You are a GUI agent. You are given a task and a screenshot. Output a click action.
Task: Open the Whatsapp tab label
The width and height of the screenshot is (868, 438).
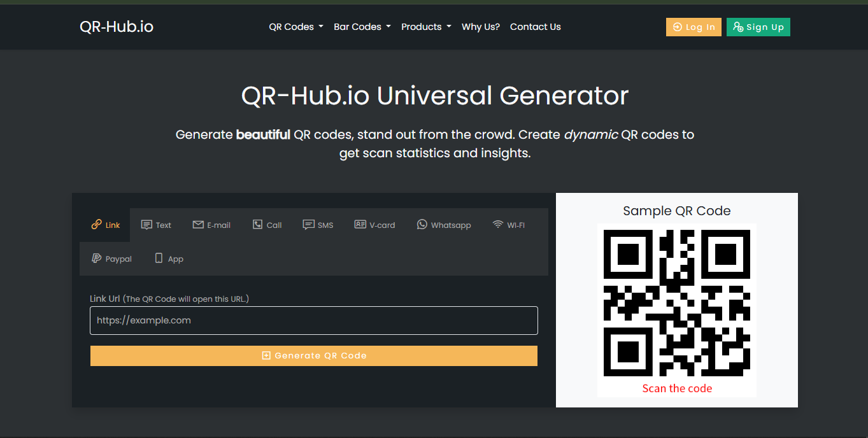[451, 225]
